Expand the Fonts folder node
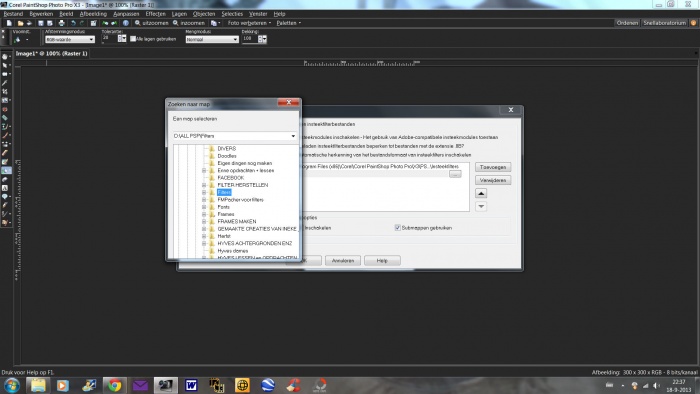This screenshot has width=700, height=394. (x=204, y=207)
